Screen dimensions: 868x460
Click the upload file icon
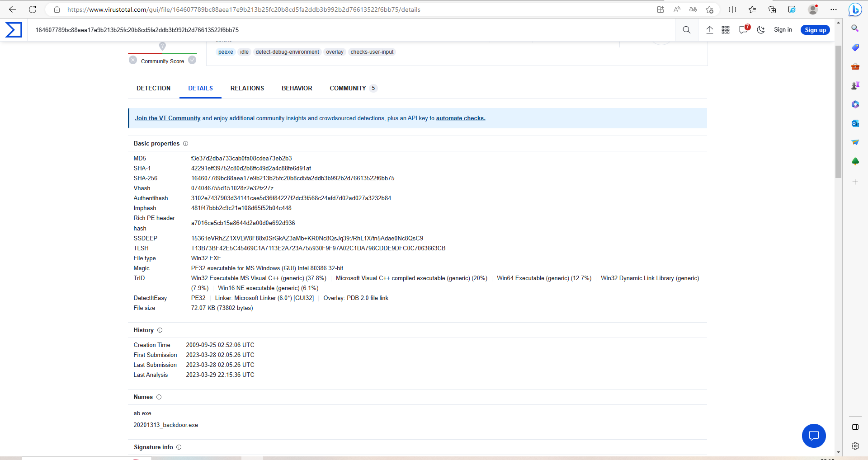[710, 30]
